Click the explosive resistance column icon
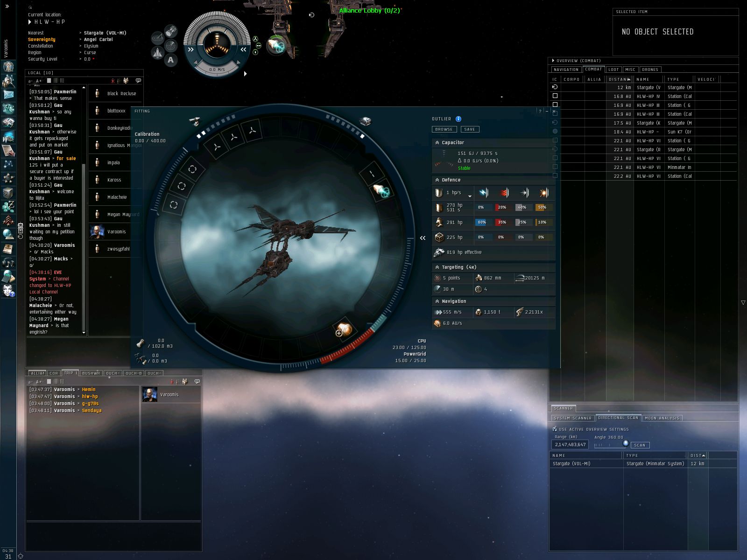 (544, 192)
